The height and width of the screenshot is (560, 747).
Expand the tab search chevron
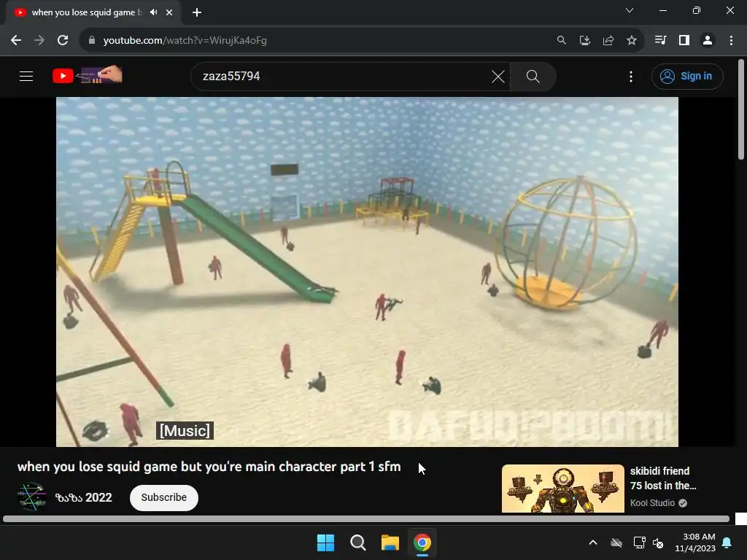pyautogui.click(x=630, y=10)
